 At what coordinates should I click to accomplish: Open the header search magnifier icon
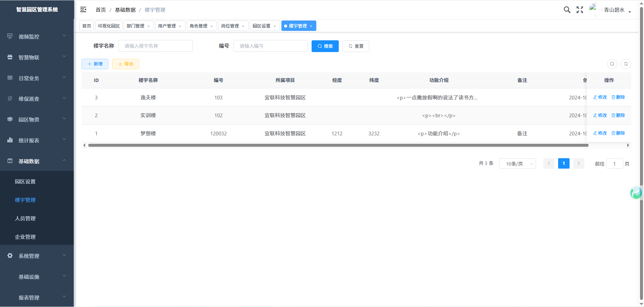tap(567, 10)
